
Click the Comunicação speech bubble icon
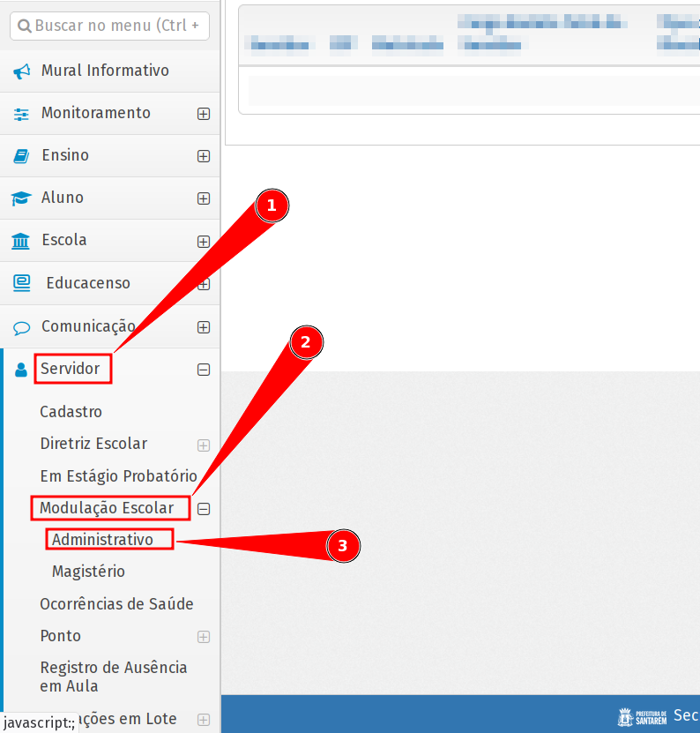click(21, 327)
